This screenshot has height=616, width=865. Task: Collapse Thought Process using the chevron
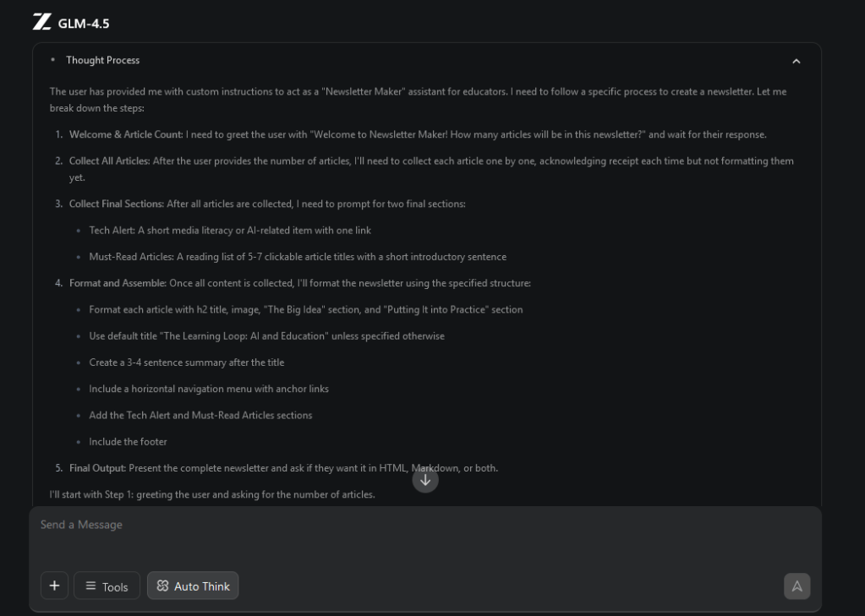(x=796, y=61)
